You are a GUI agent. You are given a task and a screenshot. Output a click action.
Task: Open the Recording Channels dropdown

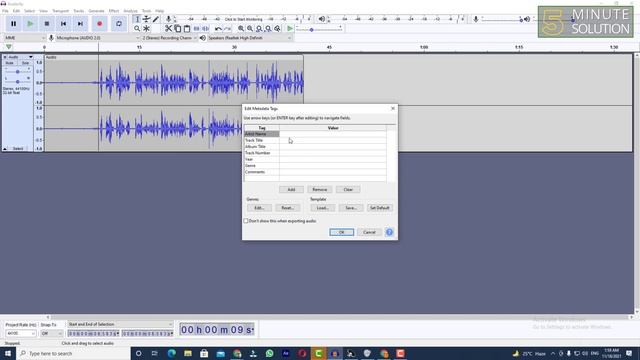coord(169,38)
